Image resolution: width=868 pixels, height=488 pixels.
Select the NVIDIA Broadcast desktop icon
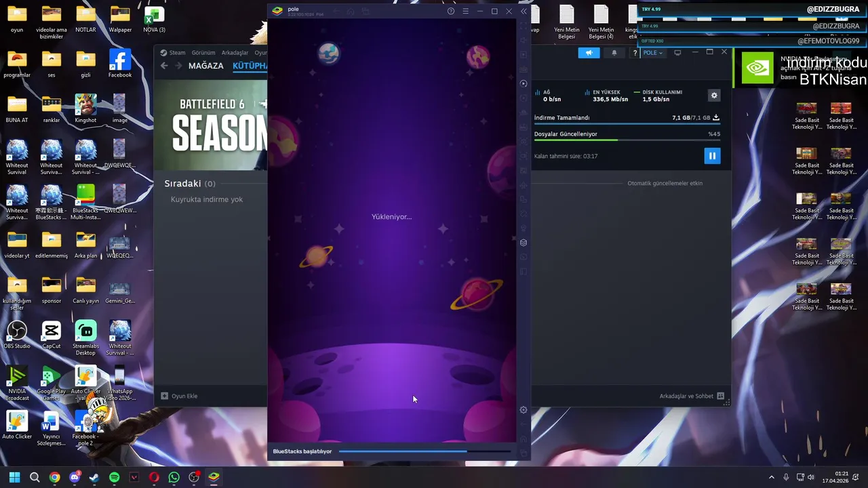tap(17, 384)
